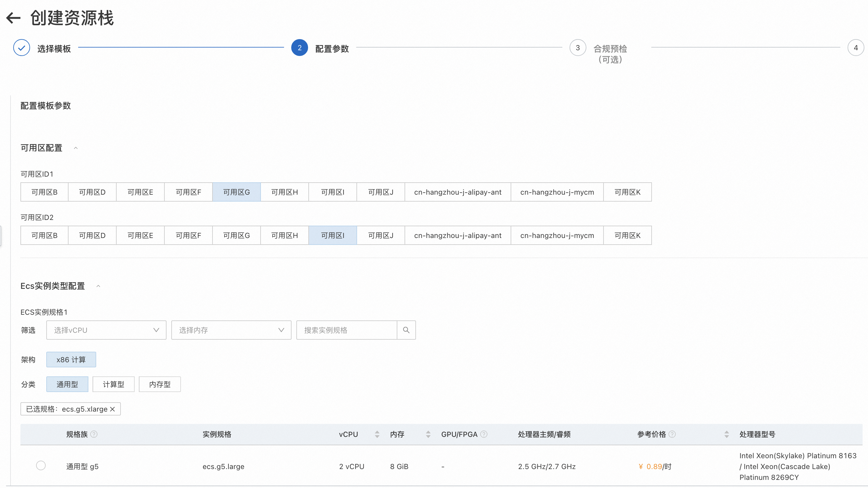The width and height of the screenshot is (868, 488).
Task: Select 可用区H for 可用区ID1
Action: point(284,192)
